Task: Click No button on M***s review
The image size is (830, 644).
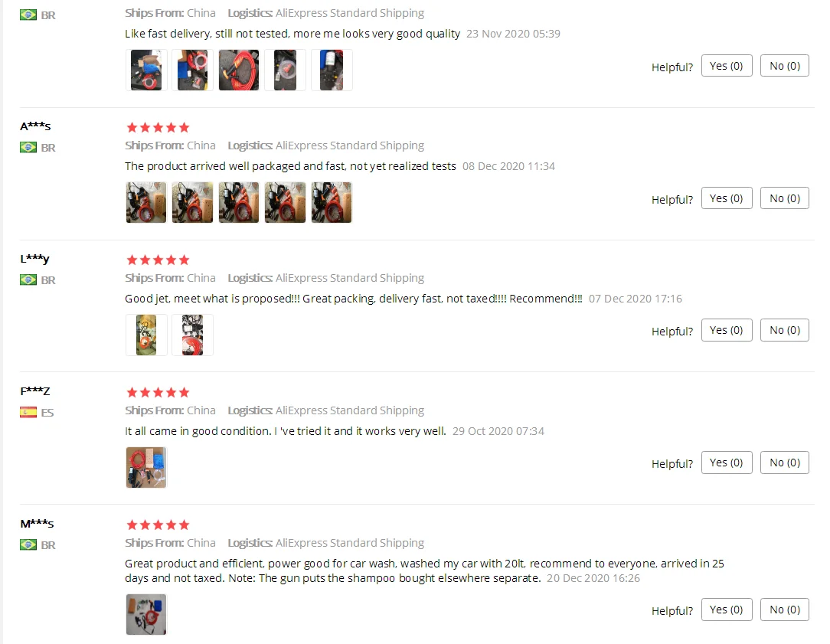Action: [x=785, y=610]
